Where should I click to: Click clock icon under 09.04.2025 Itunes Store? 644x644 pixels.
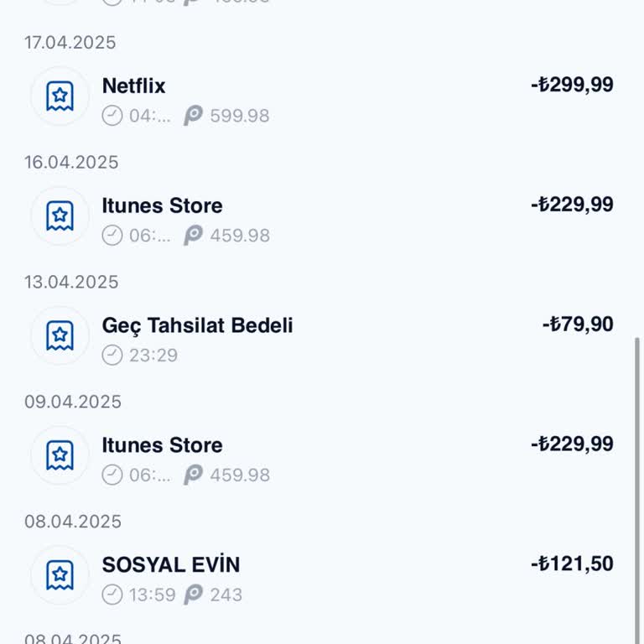point(112,475)
